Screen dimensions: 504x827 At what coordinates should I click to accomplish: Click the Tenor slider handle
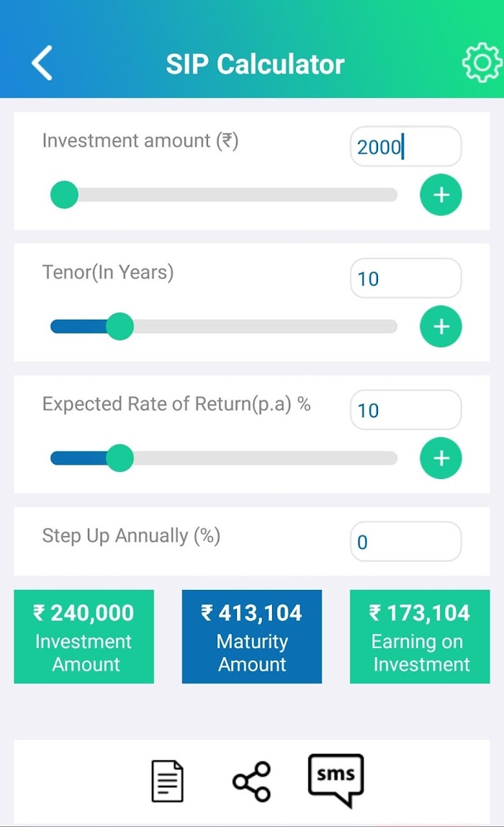coord(120,326)
